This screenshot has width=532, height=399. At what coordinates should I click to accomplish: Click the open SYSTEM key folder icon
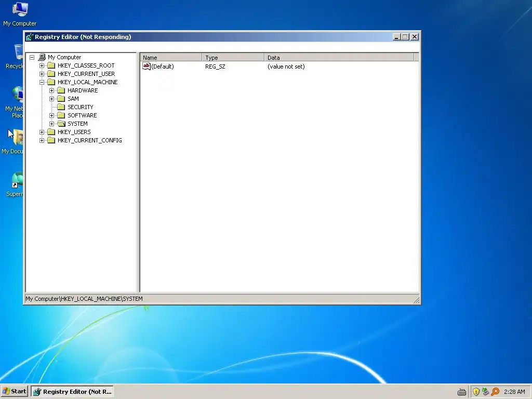(61, 124)
